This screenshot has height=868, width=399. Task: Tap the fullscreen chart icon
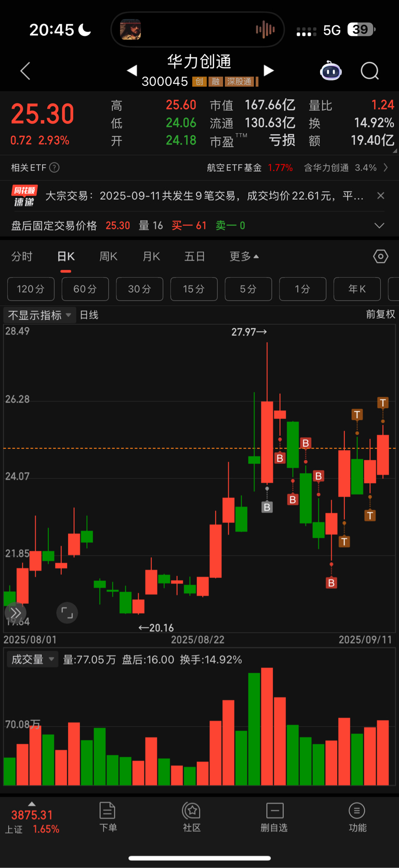click(x=67, y=613)
